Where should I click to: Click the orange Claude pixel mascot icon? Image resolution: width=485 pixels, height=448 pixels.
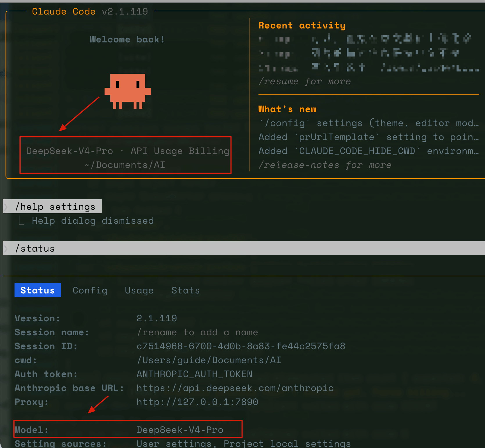pyautogui.click(x=128, y=91)
